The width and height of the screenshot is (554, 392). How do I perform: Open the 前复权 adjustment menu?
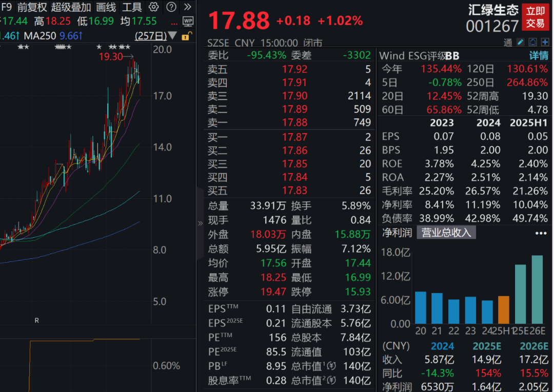coord(32,7)
